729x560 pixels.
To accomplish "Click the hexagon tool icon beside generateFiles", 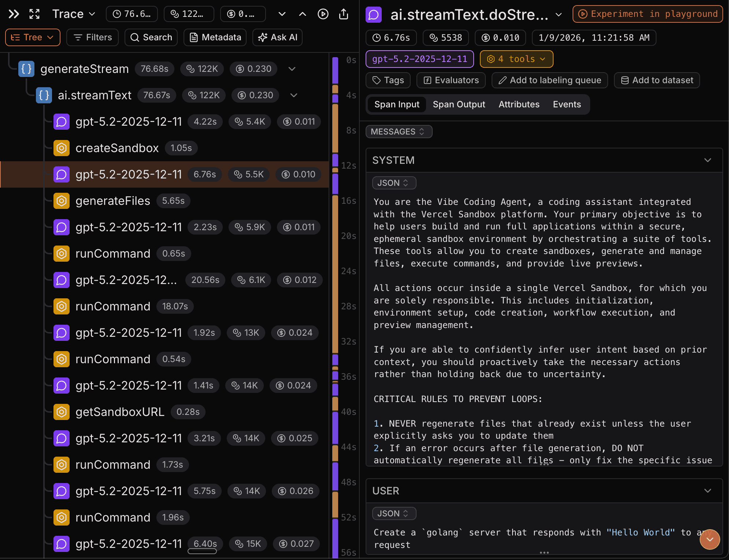I will (61, 200).
